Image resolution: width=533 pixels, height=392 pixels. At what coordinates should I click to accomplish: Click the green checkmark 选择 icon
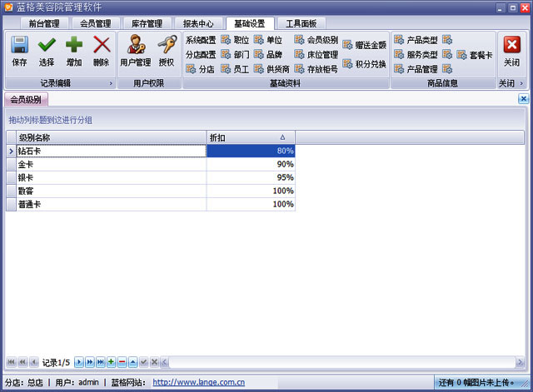pos(47,45)
